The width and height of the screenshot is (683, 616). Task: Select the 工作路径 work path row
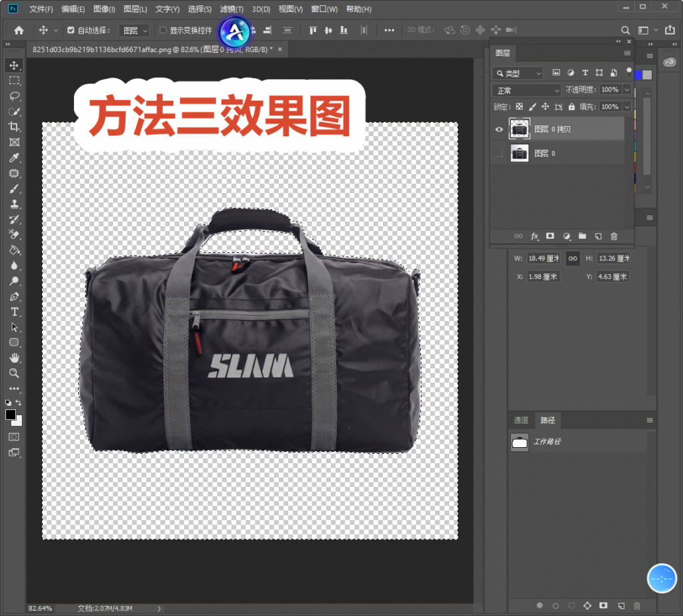click(578, 442)
